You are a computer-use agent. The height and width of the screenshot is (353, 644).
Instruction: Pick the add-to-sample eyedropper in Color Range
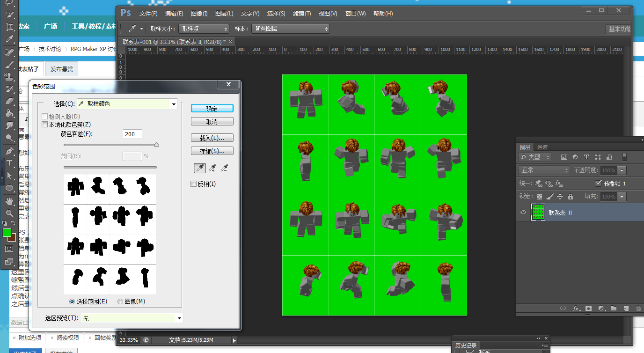[x=212, y=168]
